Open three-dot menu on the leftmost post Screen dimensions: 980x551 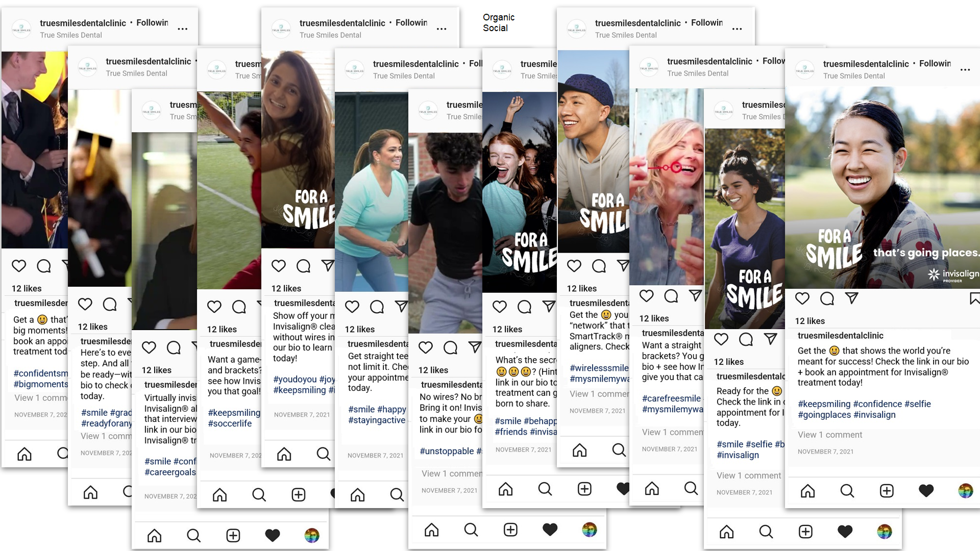(182, 29)
